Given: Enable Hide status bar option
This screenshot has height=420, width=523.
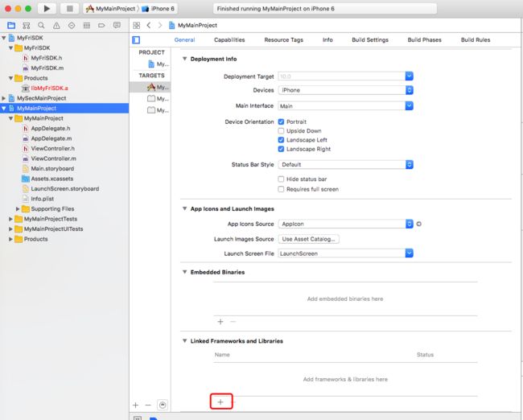Looking at the screenshot, I should coord(281,179).
